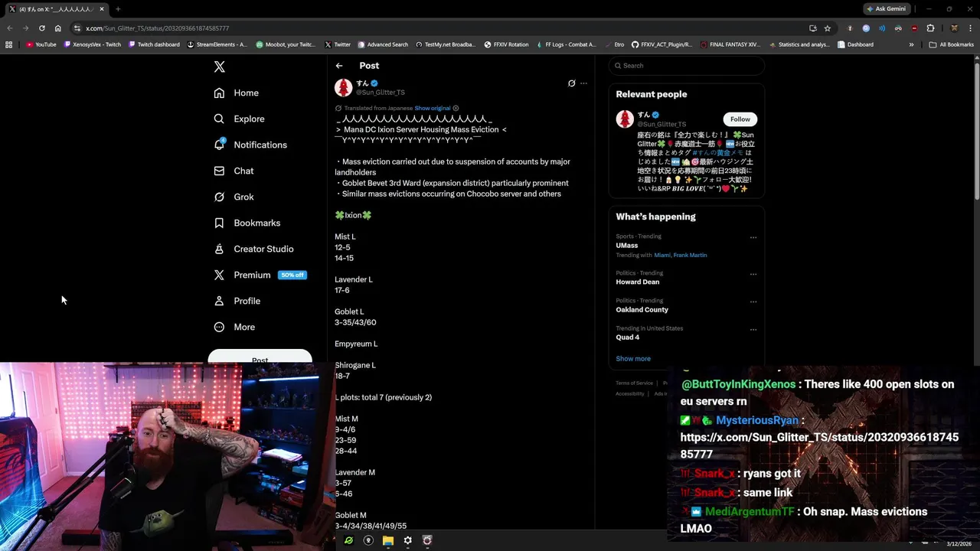
Task: Click Ask Gemini button
Action: tap(888, 8)
